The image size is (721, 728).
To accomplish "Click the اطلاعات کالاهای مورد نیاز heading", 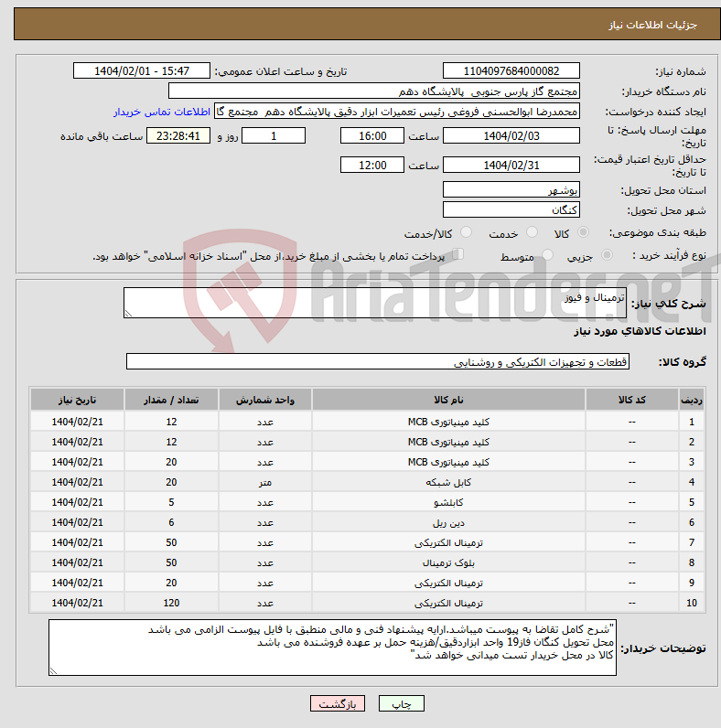I will click(640, 331).
